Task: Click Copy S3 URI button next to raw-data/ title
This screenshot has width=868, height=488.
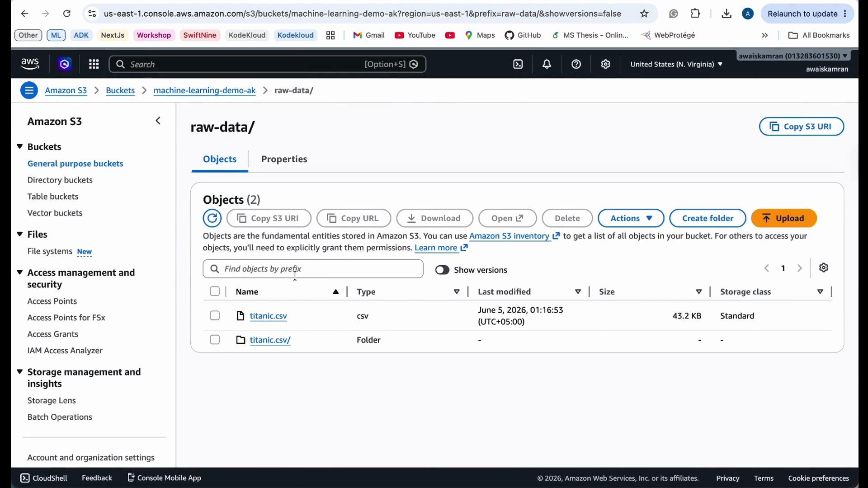Action: pyautogui.click(x=802, y=127)
